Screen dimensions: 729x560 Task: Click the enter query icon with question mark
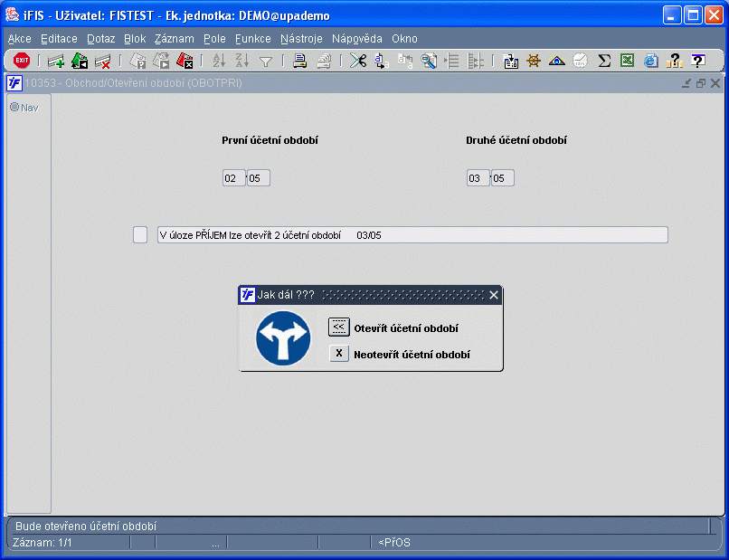pos(137,61)
